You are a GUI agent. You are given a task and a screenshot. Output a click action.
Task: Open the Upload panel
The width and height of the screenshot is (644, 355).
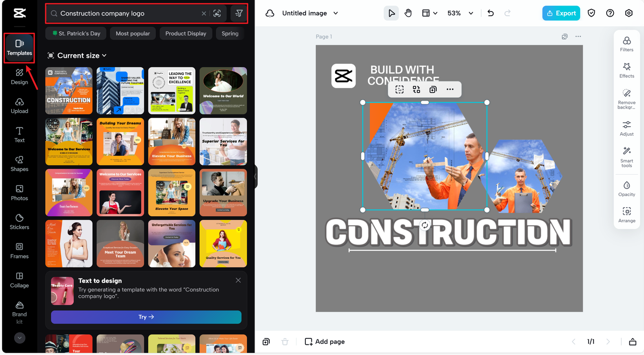click(x=20, y=106)
